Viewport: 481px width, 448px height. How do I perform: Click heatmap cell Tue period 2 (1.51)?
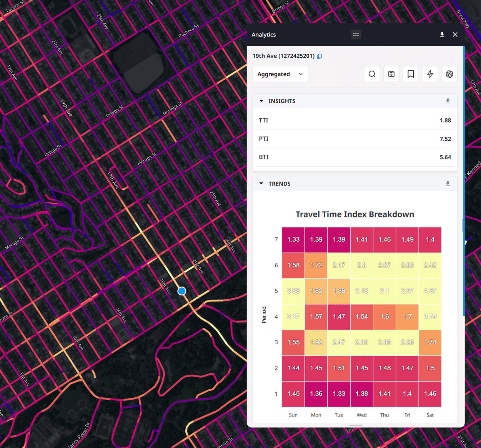[339, 368]
